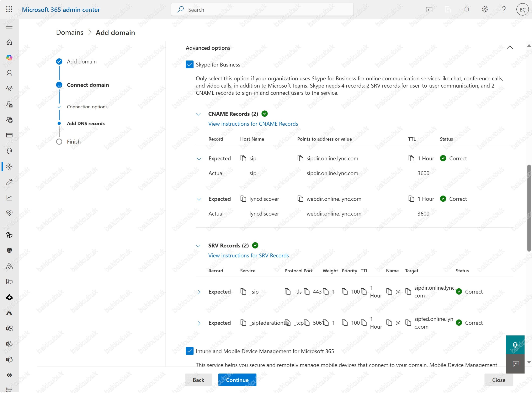Collapse the SRV Records section
The width and height of the screenshot is (532, 393).
tap(198, 246)
